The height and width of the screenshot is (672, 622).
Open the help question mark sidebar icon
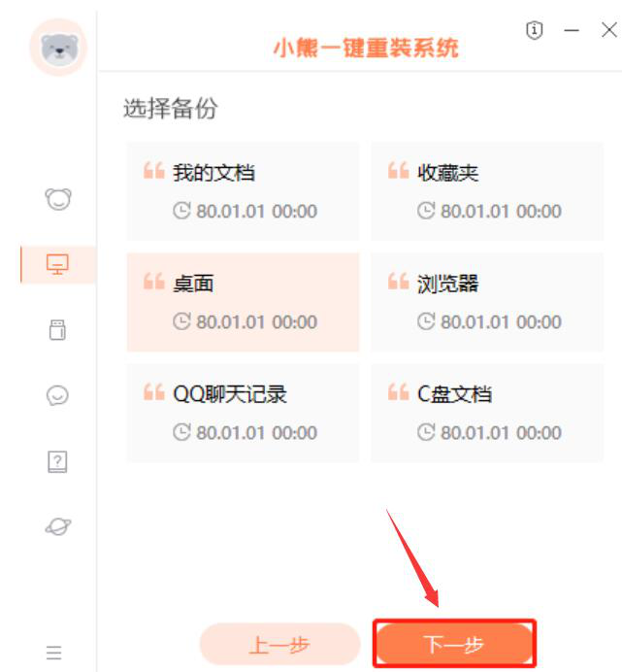click(x=57, y=461)
